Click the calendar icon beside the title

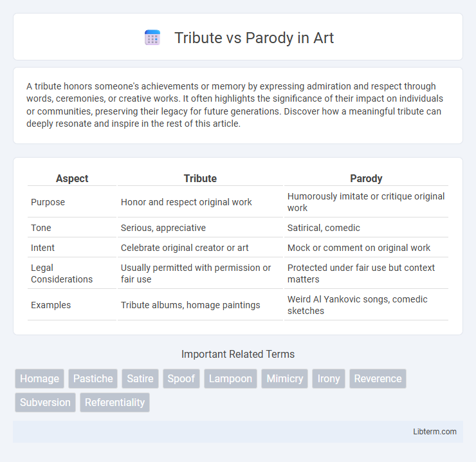[152, 38]
